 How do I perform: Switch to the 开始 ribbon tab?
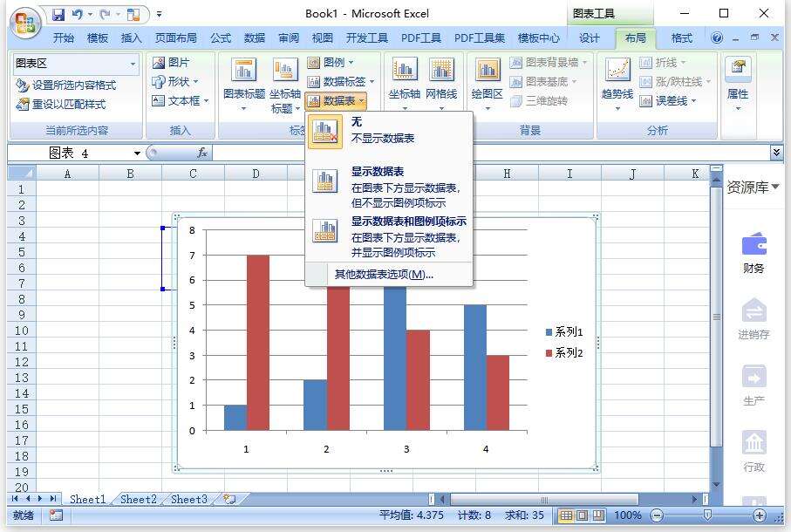(64, 38)
